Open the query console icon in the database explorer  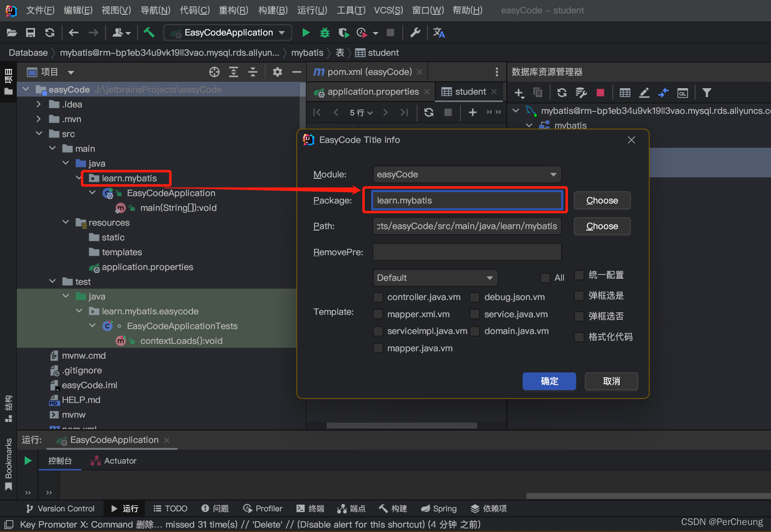pos(682,93)
